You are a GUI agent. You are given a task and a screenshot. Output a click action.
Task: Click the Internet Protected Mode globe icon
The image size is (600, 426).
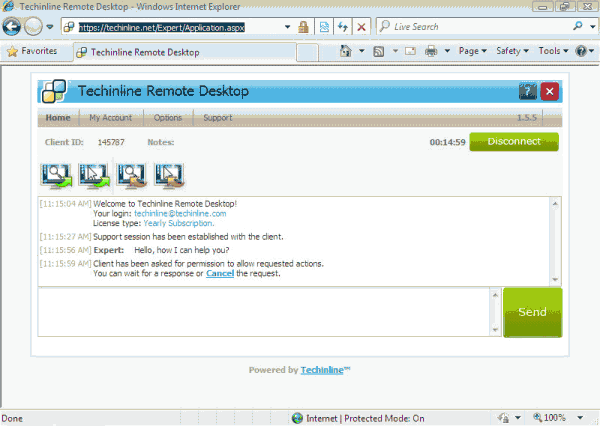click(x=297, y=418)
